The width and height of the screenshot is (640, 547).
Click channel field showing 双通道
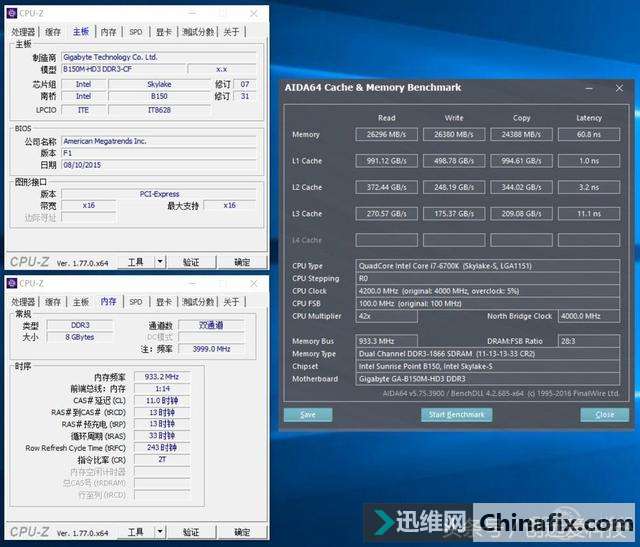click(x=211, y=325)
